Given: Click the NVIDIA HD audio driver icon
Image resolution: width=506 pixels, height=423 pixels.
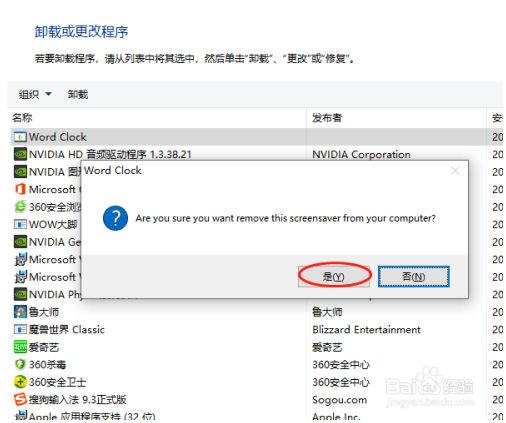Looking at the screenshot, I should point(20,154).
